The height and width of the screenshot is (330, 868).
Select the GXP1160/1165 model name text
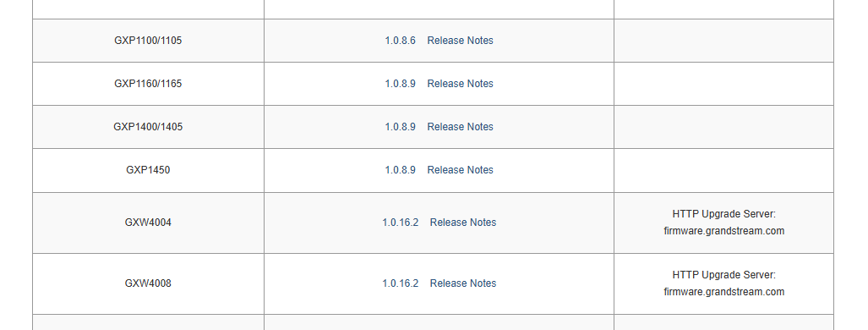148,84
